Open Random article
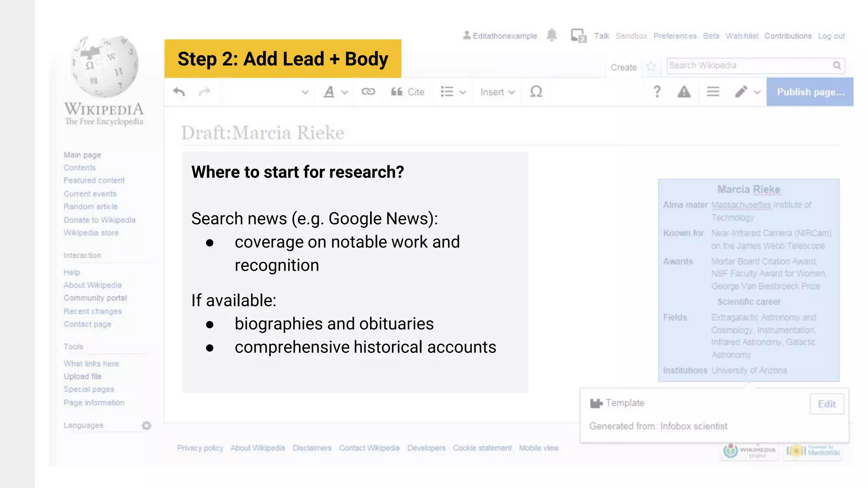The width and height of the screenshot is (868, 488). point(91,207)
